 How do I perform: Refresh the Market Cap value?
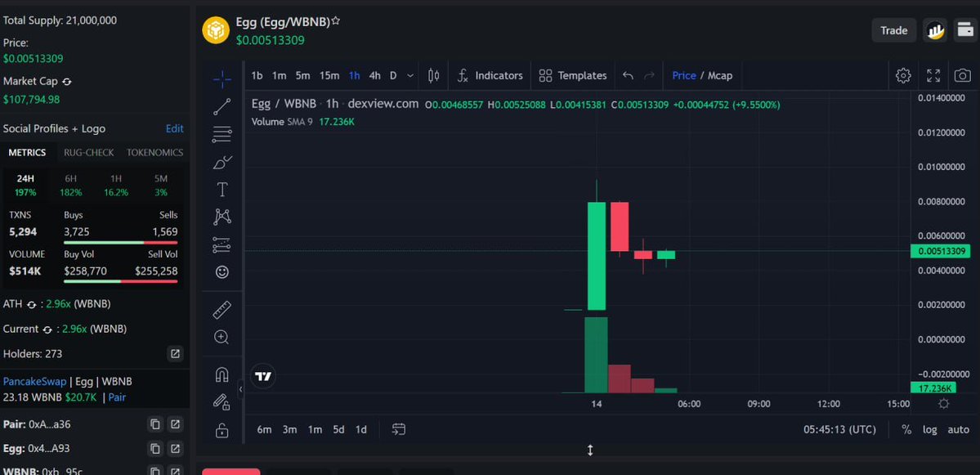67,82
